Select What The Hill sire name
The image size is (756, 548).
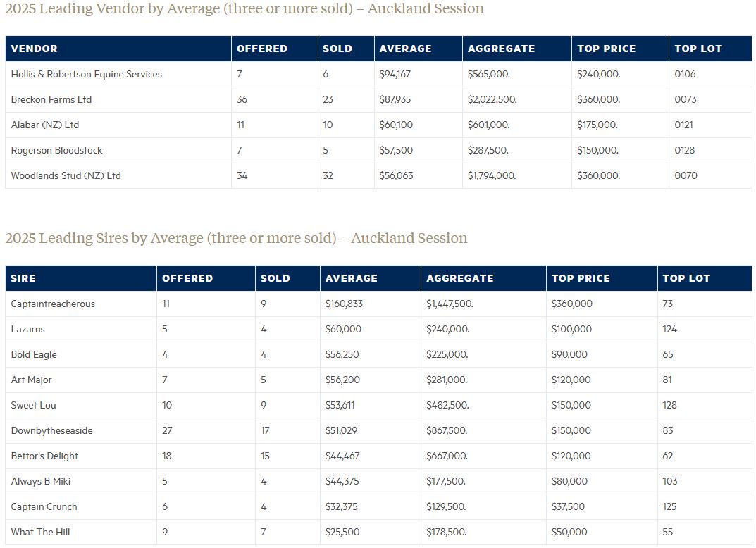click(x=41, y=532)
